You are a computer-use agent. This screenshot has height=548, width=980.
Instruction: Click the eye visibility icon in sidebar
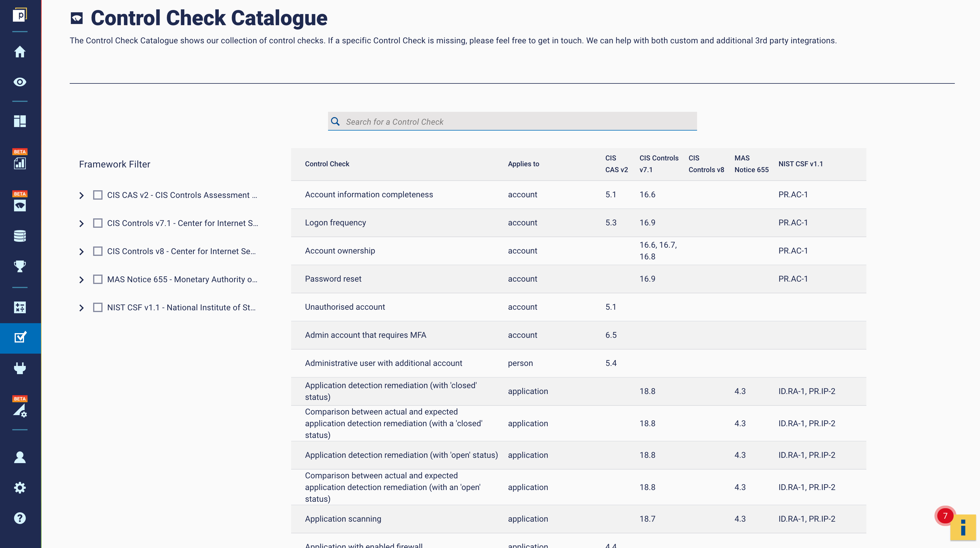(x=20, y=82)
